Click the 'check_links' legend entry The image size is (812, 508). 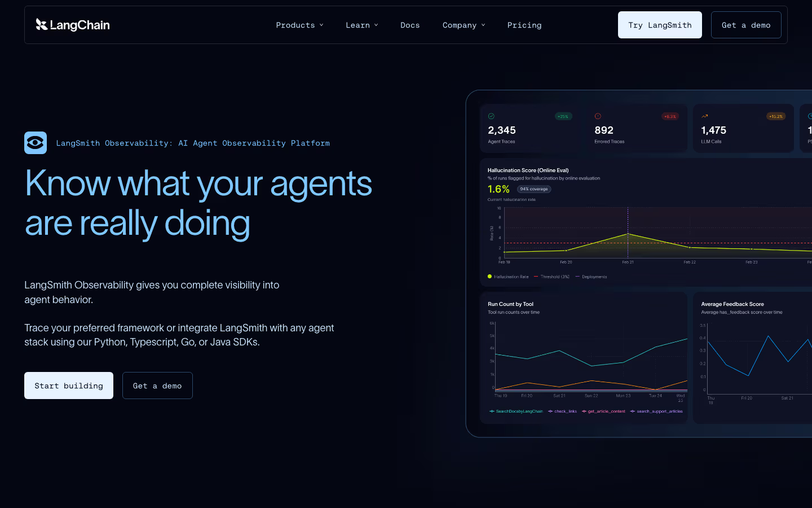click(562, 411)
